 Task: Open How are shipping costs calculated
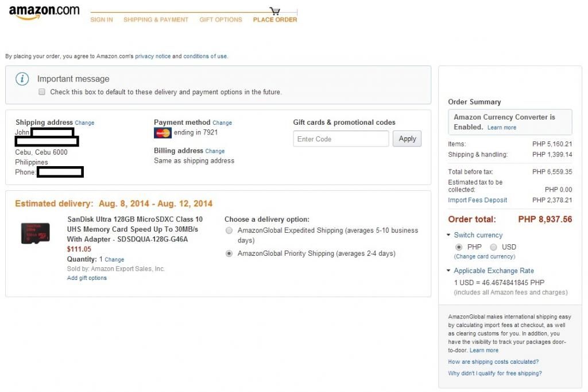coord(493,362)
